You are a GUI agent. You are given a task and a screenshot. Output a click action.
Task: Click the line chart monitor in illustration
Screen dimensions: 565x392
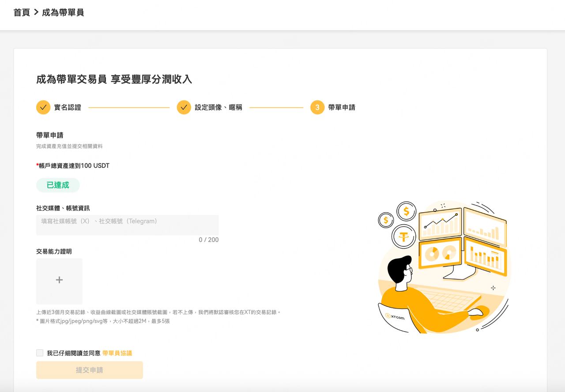click(x=441, y=222)
